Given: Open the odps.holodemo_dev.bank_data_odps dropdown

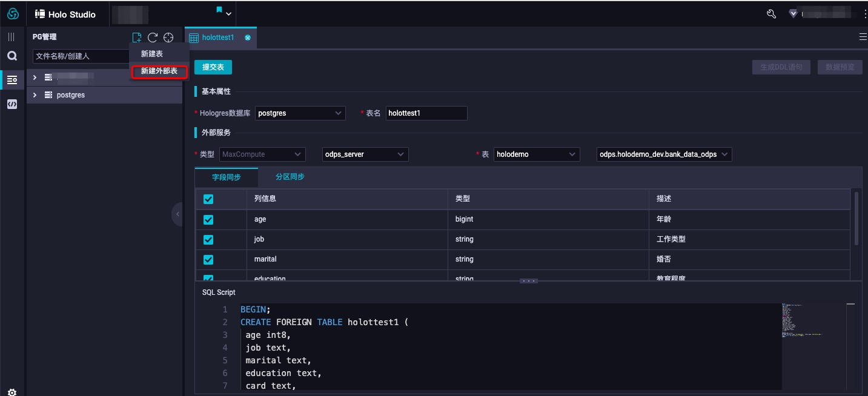Looking at the screenshot, I should [664, 154].
